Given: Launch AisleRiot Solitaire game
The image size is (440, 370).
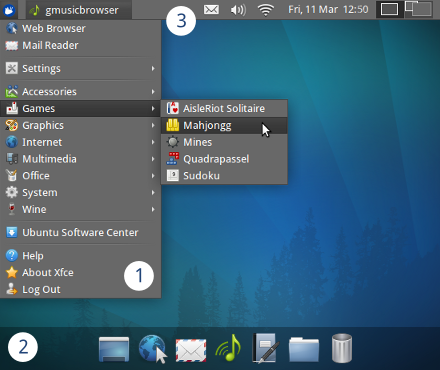Looking at the screenshot, I should [x=224, y=108].
